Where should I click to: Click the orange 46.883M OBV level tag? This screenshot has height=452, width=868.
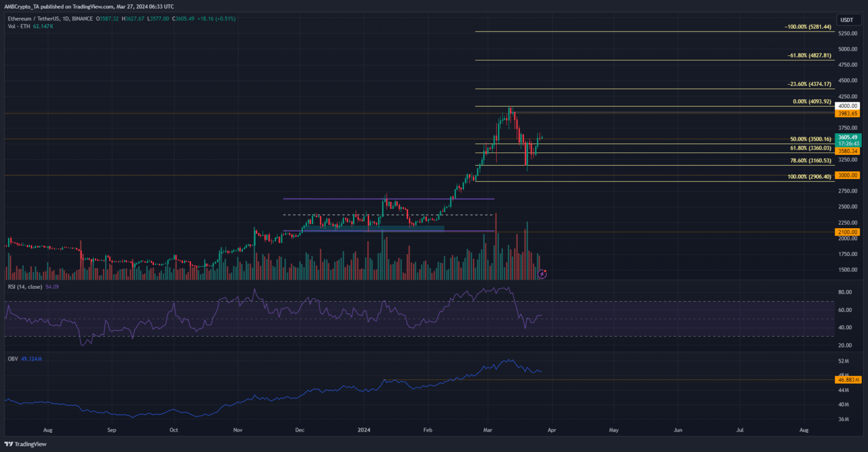click(847, 380)
